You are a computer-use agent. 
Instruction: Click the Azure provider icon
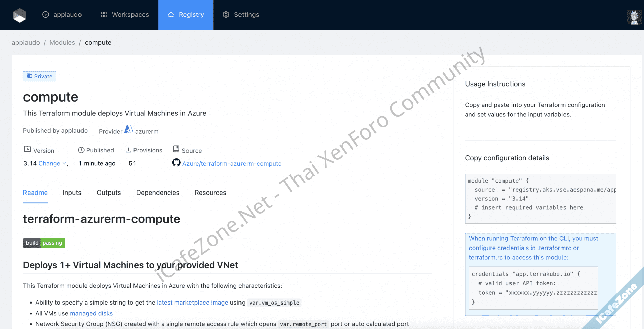point(129,129)
